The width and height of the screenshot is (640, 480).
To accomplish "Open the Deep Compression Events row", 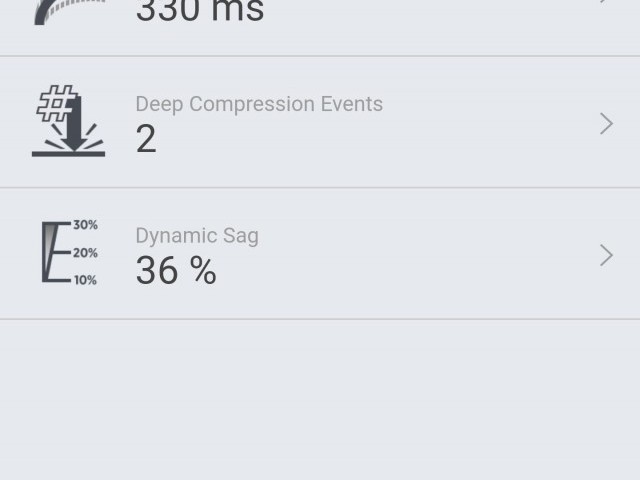I will [x=350, y=122].
